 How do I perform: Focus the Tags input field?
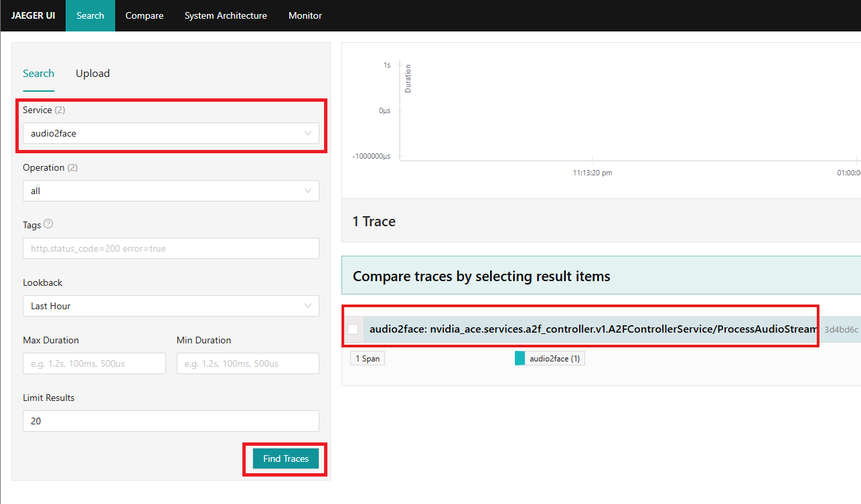click(x=171, y=248)
